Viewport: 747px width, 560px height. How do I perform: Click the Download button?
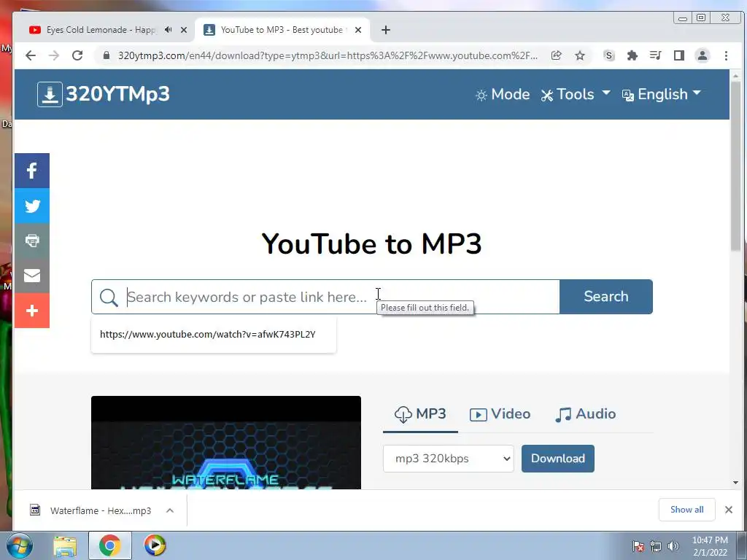(x=558, y=459)
